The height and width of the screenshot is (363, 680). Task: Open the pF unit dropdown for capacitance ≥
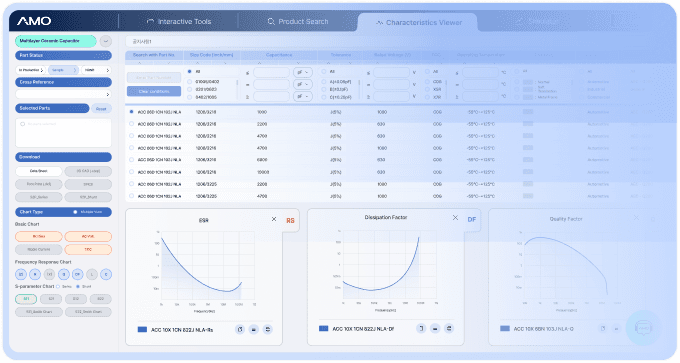(x=303, y=96)
